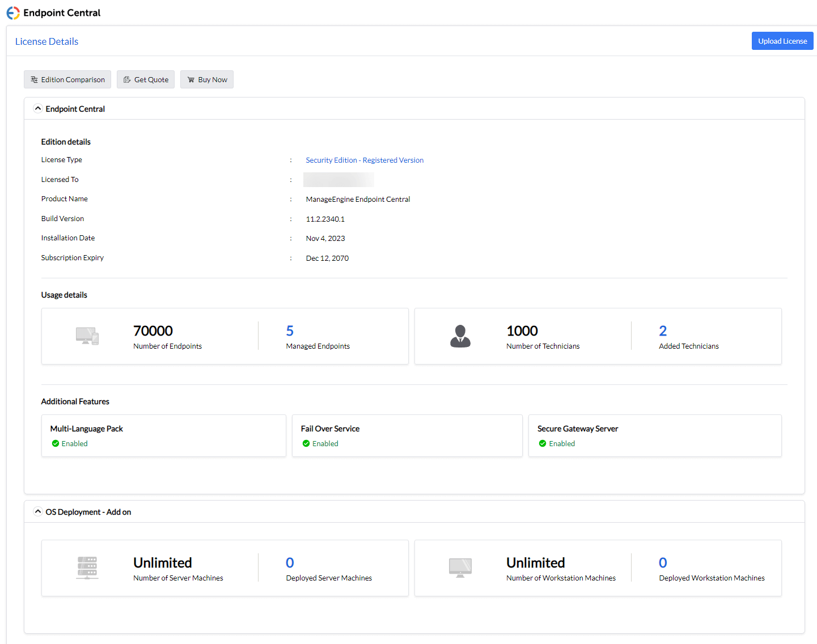
Task: Click the License Details heading
Action: [x=46, y=41]
